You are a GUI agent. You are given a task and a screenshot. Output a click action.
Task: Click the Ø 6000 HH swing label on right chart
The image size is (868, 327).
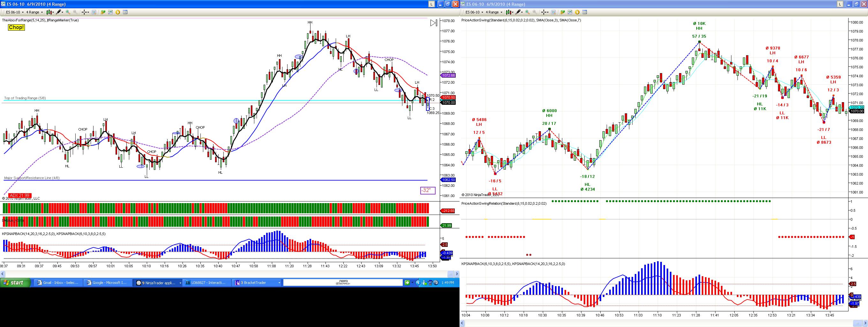point(549,113)
